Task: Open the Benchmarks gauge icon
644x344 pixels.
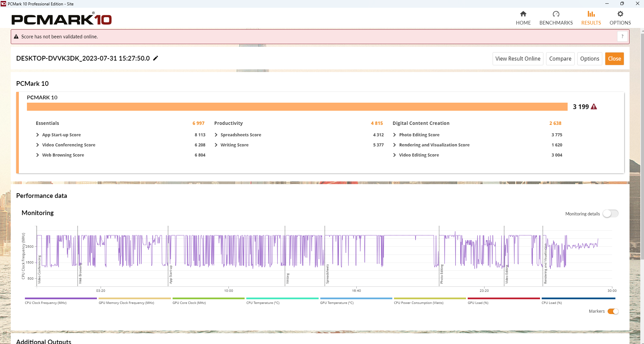Action: [556, 14]
